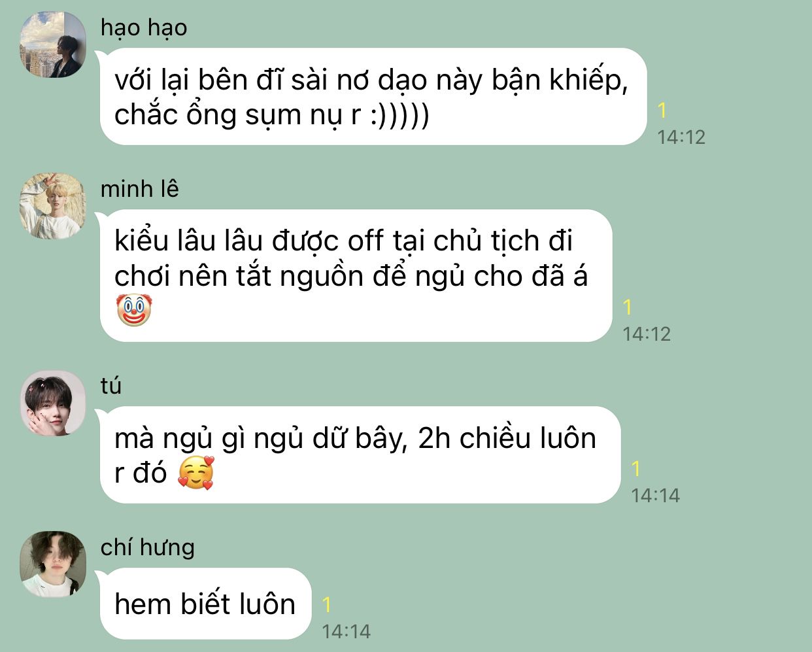Click the 14:14 timestamp under 'hem biết luôn'

pyautogui.click(x=346, y=631)
